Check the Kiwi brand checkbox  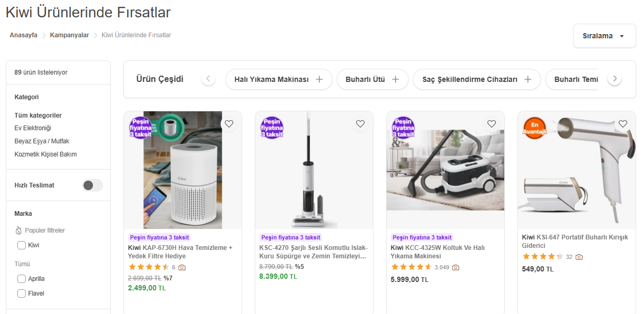click(x=22, y=245)
